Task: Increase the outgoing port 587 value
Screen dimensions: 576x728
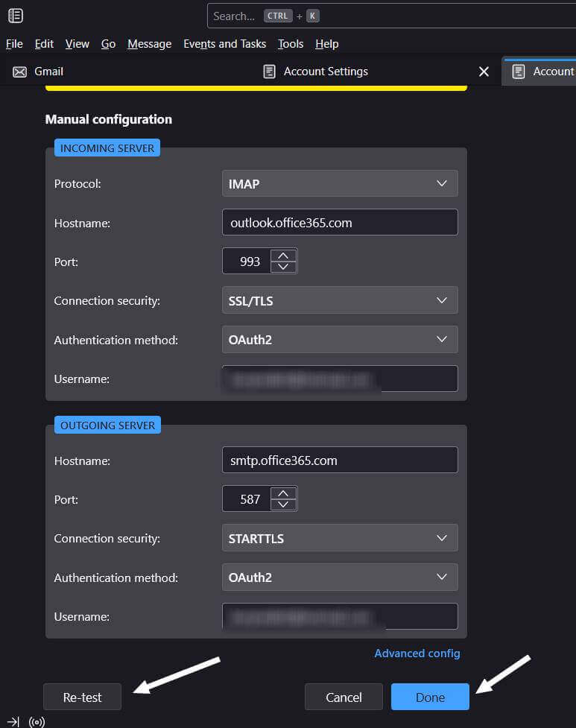Action: 283,493
